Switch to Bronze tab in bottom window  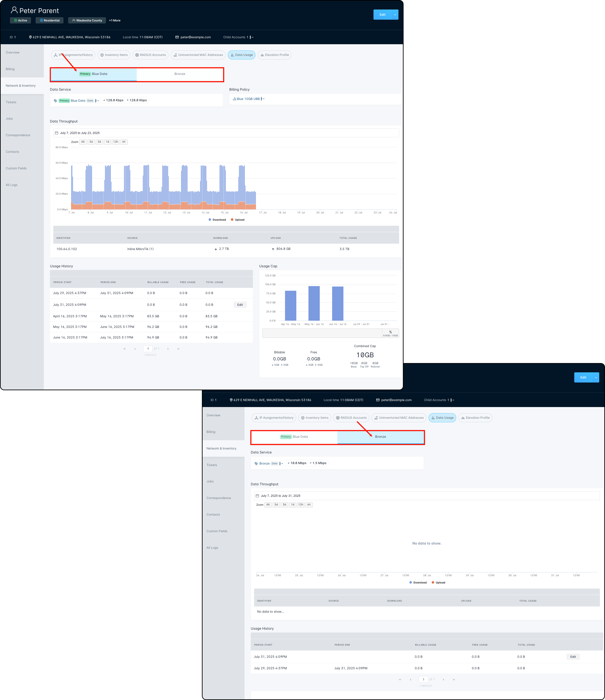point(380,437)
